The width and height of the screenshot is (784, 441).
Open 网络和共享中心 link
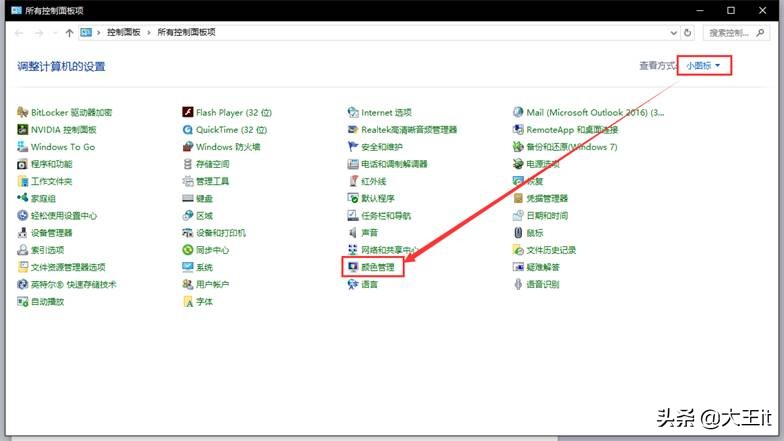click(390, 250)
